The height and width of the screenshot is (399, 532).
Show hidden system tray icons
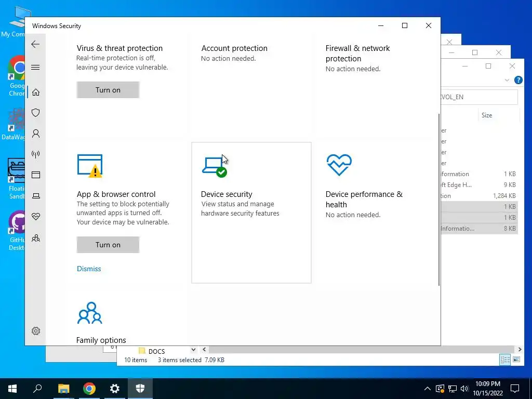pos(428,389)
